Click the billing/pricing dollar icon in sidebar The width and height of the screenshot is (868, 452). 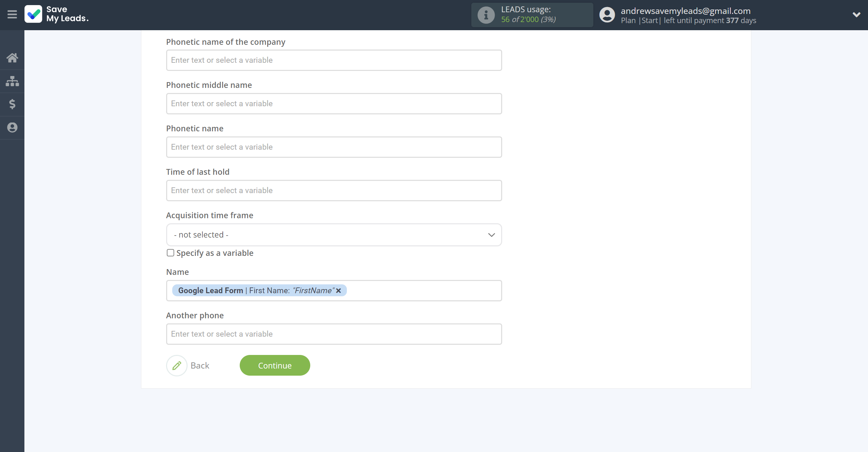pos(12,103)
